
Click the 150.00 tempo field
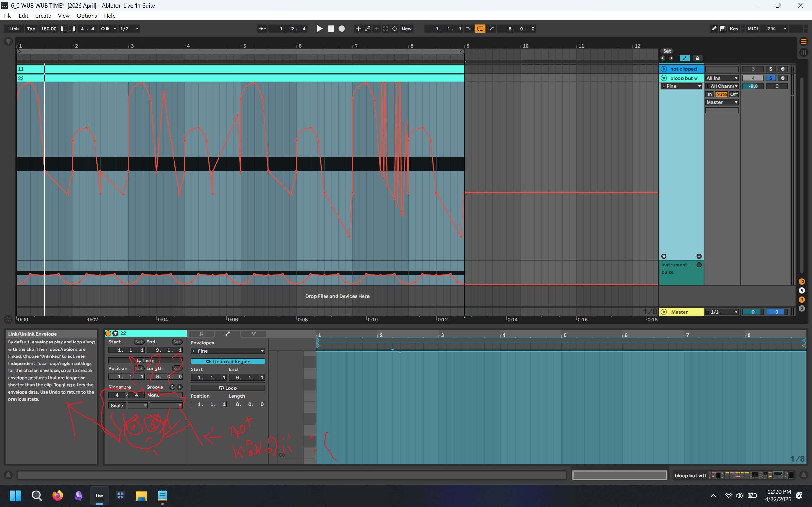click(x=48, y=29)
